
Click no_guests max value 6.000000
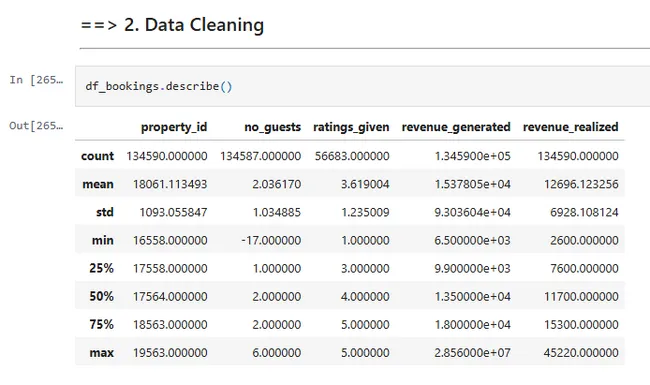pyautogui.click(x=276, y=353)
